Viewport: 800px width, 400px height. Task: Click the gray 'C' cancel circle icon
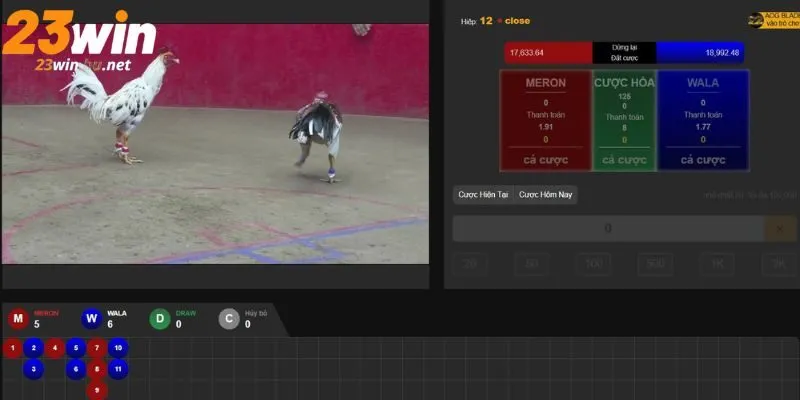pyautogui.click(x=229, y=319)
